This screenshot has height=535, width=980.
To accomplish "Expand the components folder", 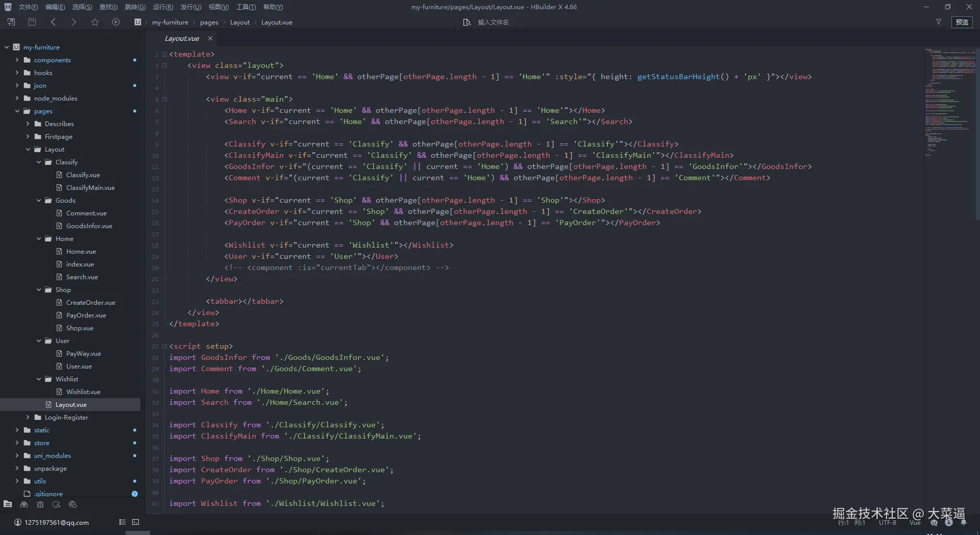I will (17, 60).
